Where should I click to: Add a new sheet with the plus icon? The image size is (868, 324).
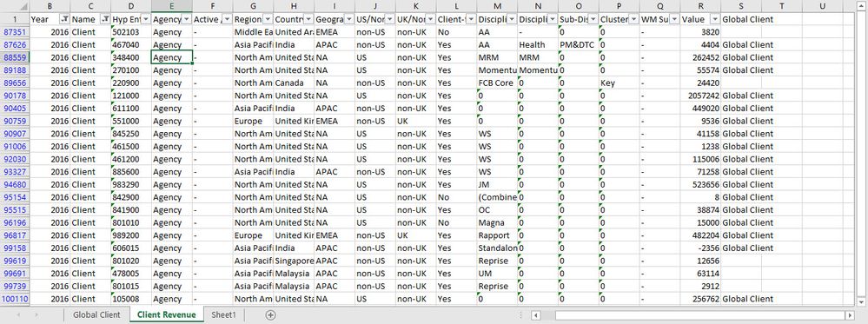point(270,315)
